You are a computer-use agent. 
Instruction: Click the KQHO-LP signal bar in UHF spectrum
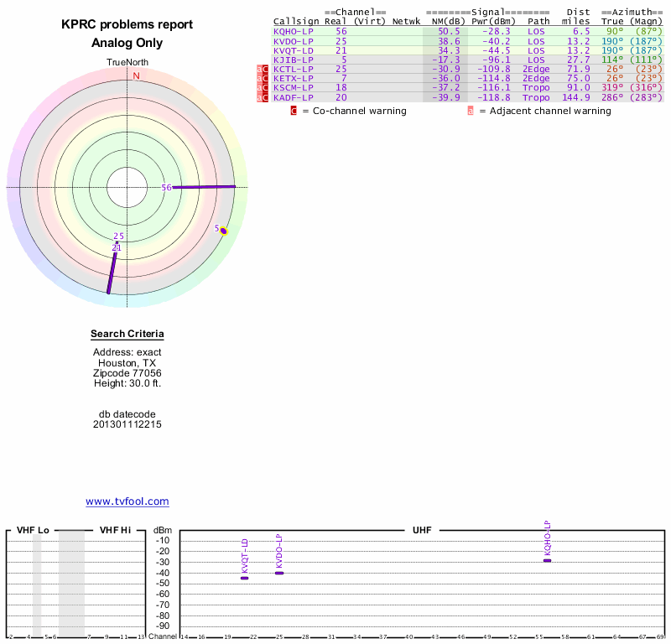point(548,560)
